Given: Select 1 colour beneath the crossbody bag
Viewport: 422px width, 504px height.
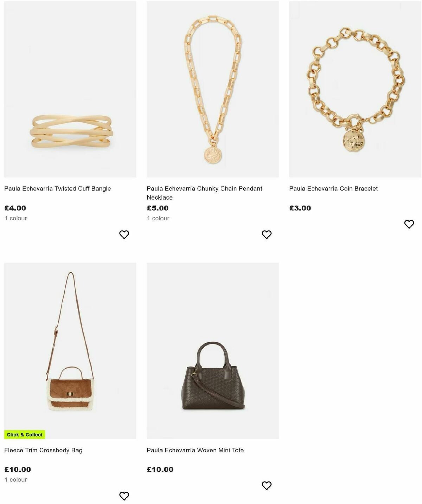Looking at the screenshot, I should [15, 479].
